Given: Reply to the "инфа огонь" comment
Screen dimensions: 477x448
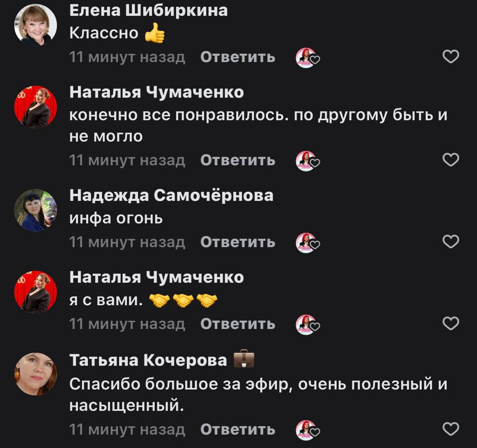Looking at the screenshot, I should 238,242.
